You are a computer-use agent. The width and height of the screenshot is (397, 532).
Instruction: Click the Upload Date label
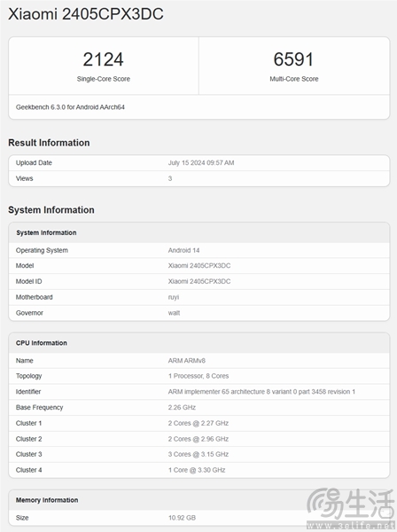click(34, 163)
